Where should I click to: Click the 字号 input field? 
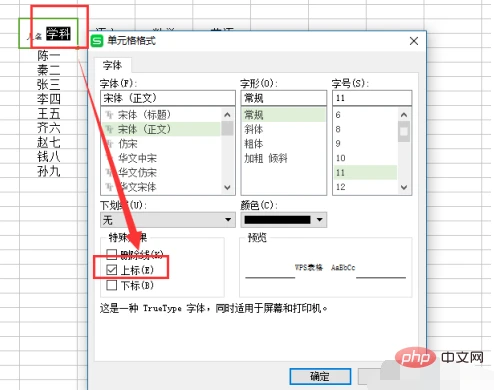coord(372,98)
